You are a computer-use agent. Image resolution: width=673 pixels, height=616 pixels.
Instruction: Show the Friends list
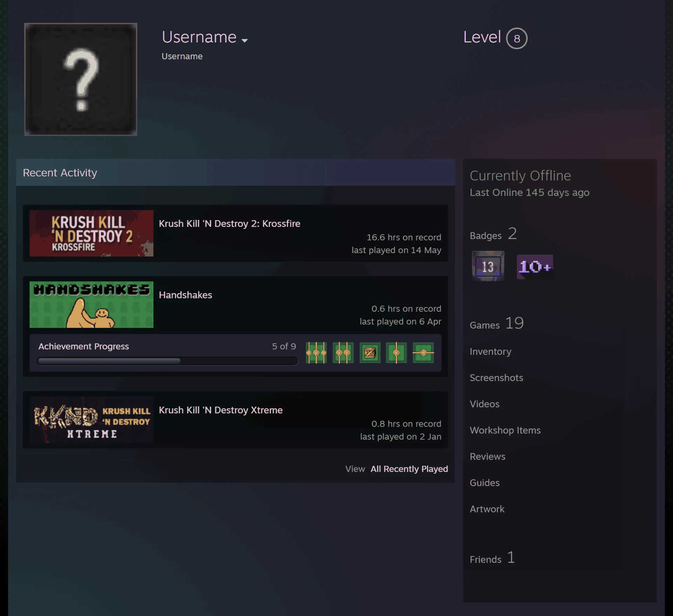pyautogui.click(x=492, y=558)
